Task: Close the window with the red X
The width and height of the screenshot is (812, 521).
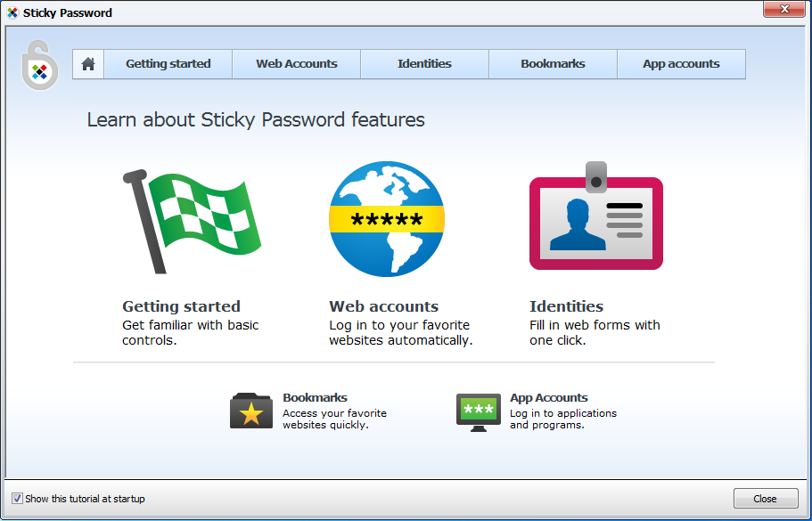Action: click(x=784, y=9)
